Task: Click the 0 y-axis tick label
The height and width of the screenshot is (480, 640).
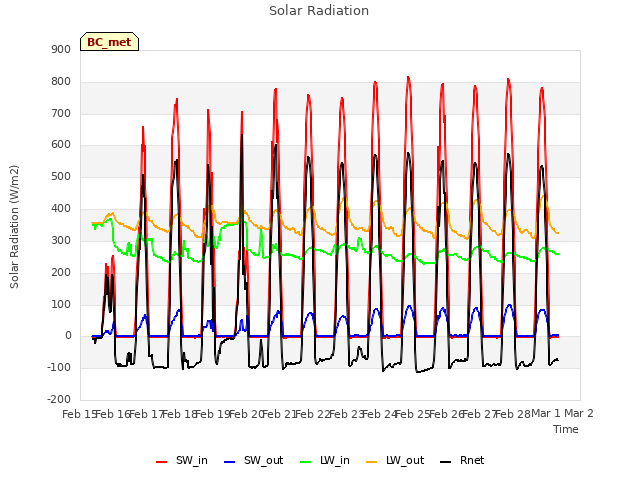Action: [68, 336]
